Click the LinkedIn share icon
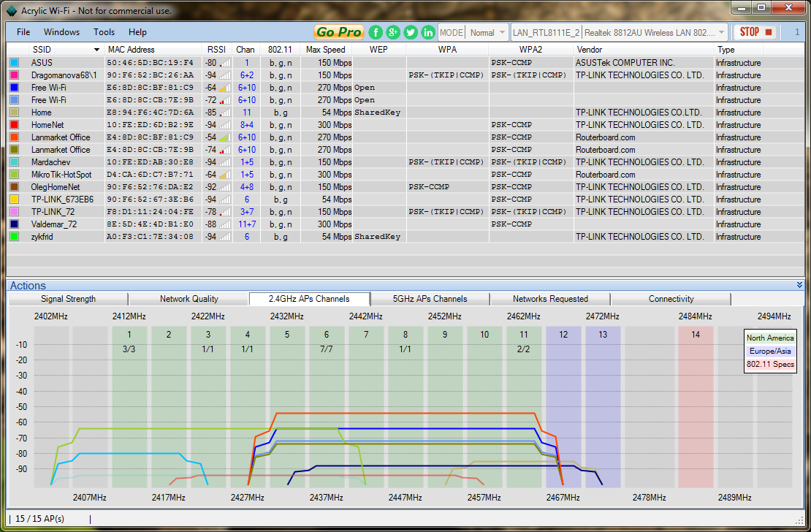 click(x=428, y=32)
